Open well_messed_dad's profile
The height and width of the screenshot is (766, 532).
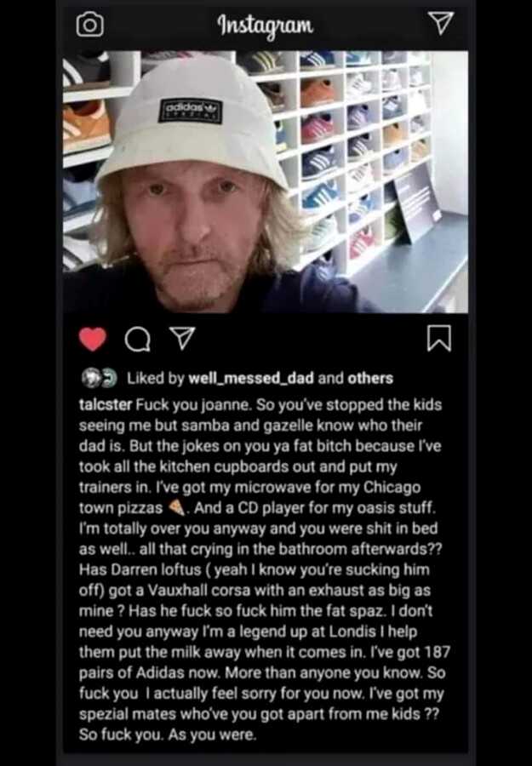(250, 378)
